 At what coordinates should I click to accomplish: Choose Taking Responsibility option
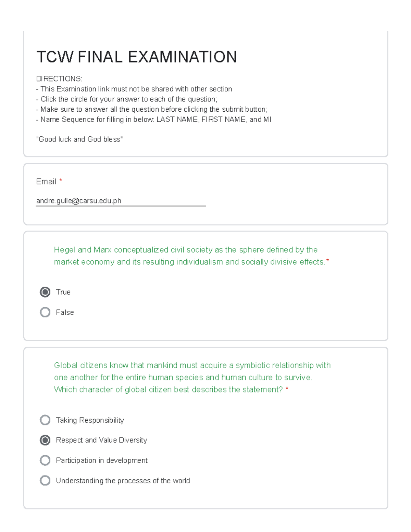pyautogui.click(x=45, y=420)
